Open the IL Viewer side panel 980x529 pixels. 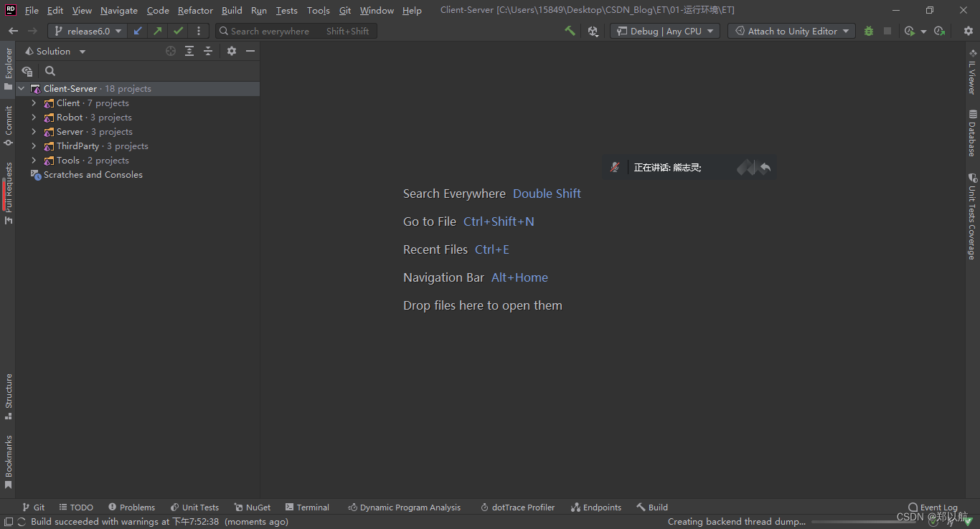pos(972,72)
